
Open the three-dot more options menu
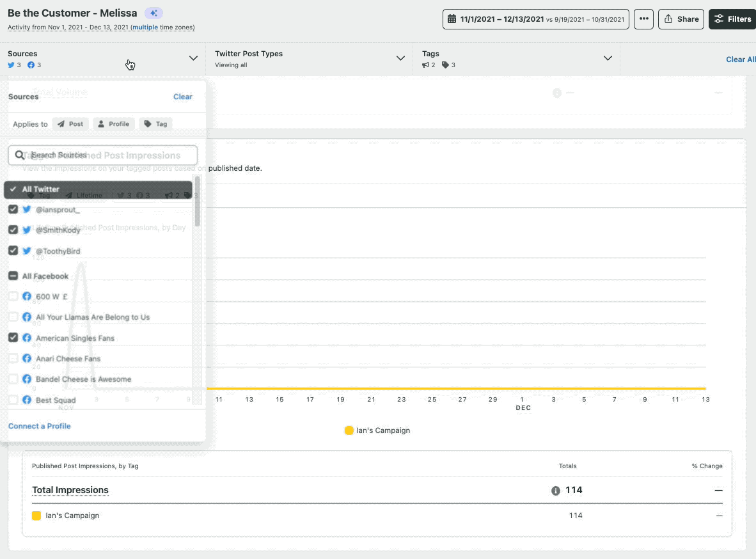click(643, 19)
